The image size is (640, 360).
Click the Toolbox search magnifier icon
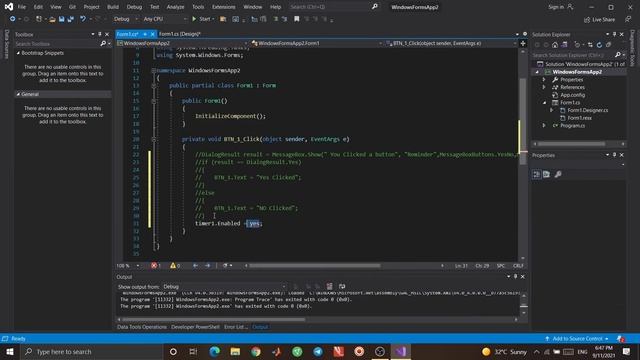point(103,44)
